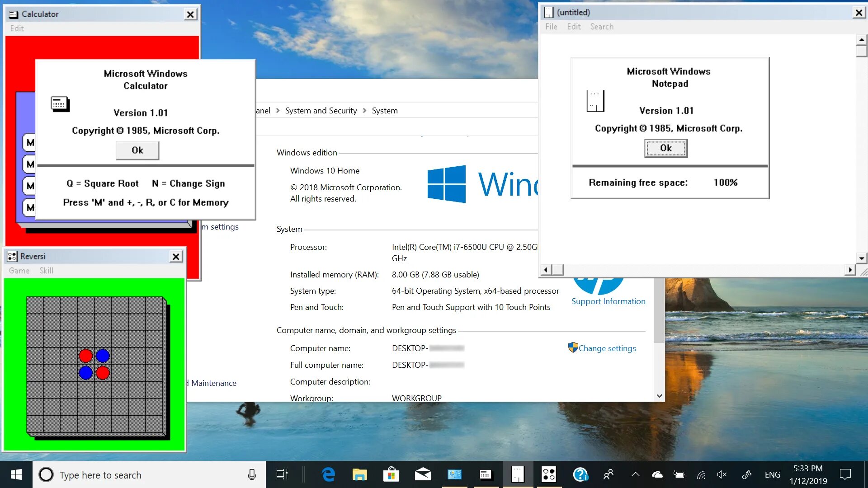This screenshot has height=488, width=868.
Task: Click the calculator icon in About Calculator dialog
Action: click(60, 104)
